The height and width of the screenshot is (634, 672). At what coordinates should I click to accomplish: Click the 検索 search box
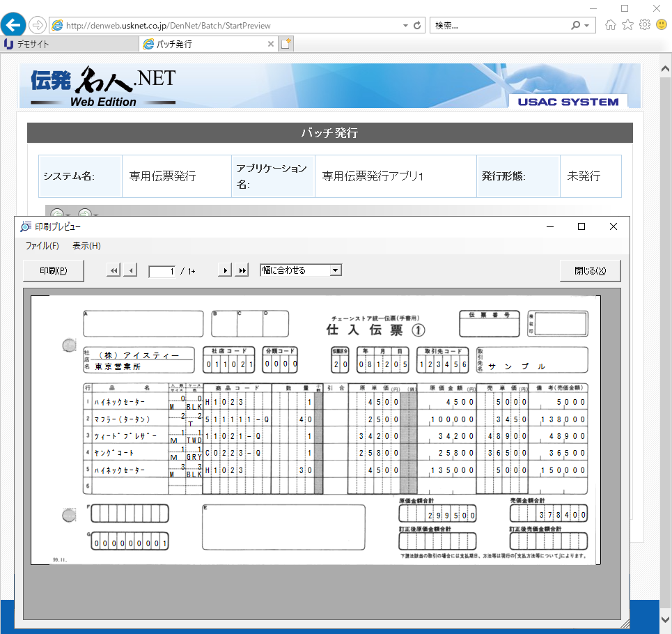point(501,26)
